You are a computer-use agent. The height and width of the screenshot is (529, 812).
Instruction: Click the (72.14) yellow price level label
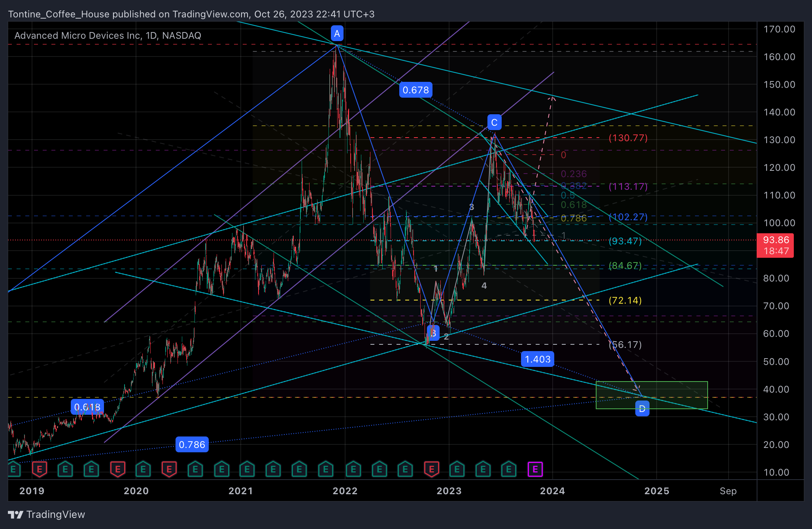click(625, 300)
